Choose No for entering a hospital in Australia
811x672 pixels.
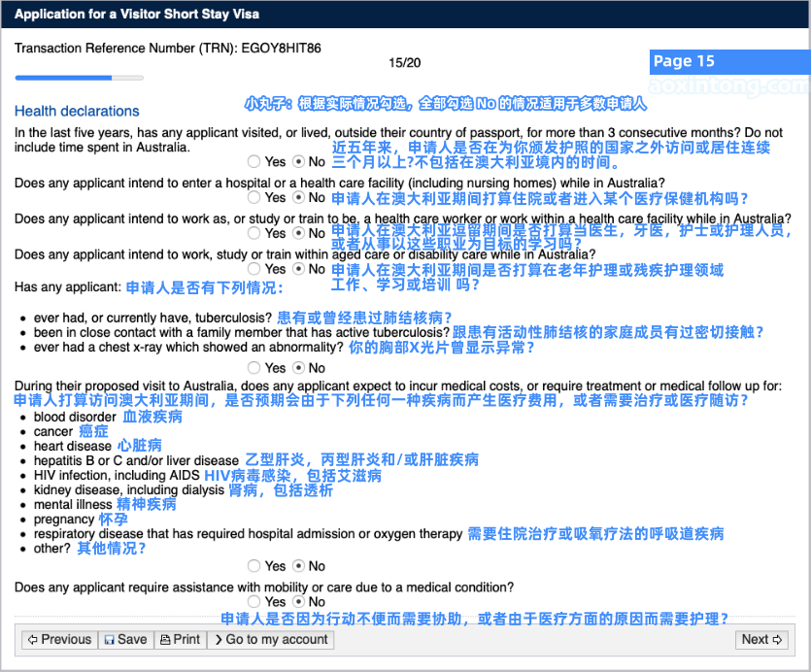(x=299, y=197)
